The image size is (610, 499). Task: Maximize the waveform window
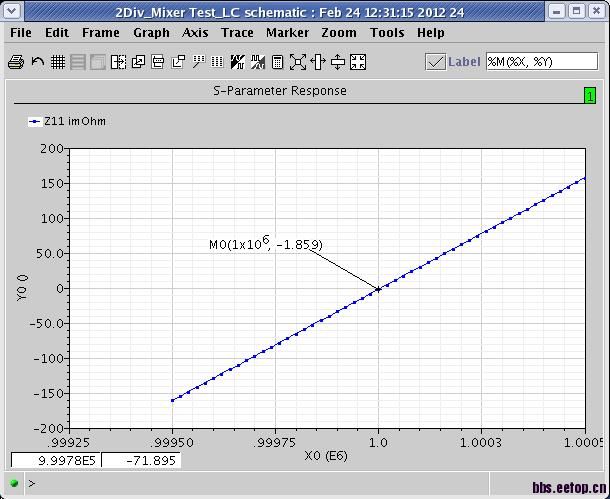[x=577, y=11]
